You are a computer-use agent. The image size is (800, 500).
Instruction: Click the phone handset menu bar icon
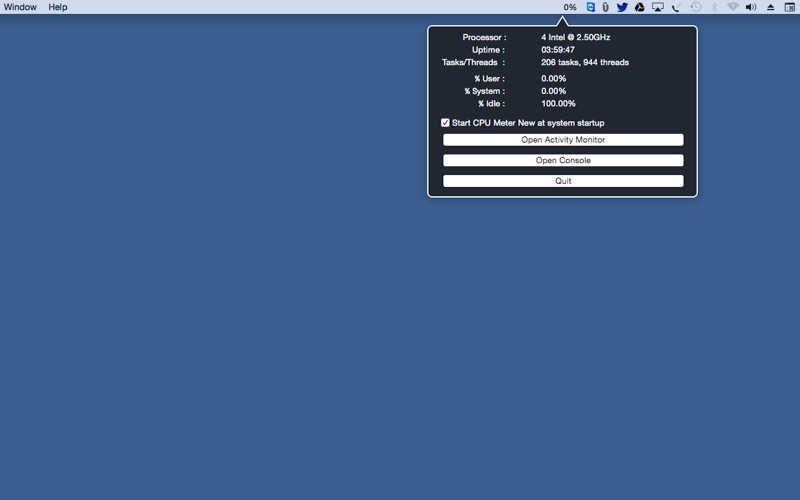tap(677, 7)
